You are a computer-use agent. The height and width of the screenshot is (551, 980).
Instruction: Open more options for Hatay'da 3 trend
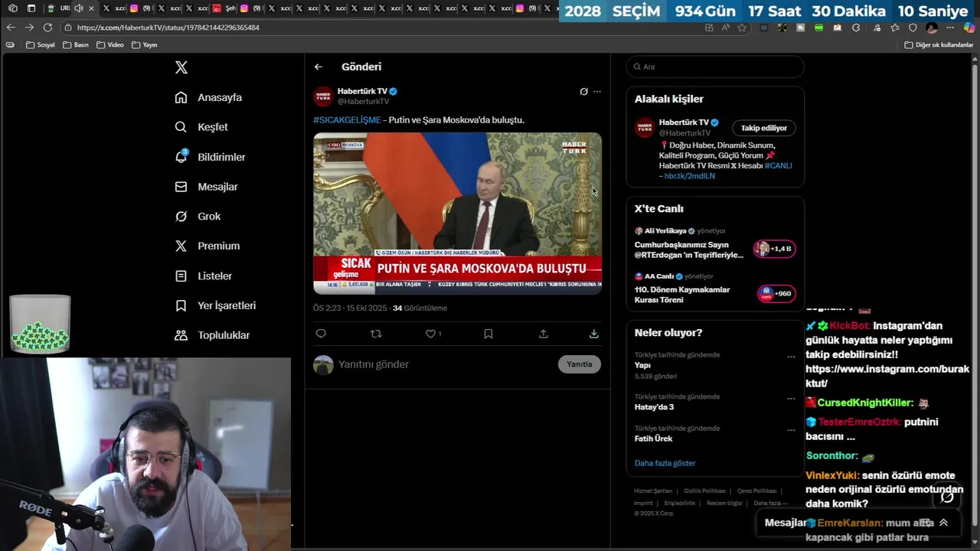coord(791,399)
